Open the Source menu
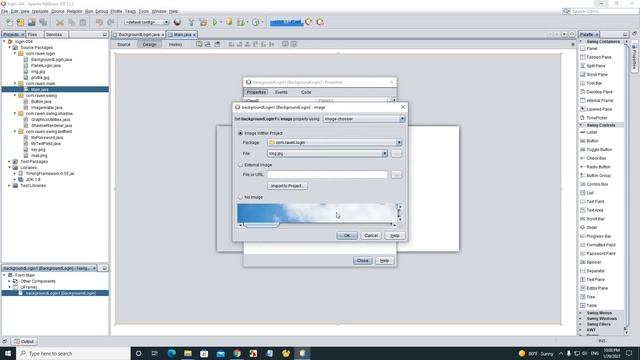This screenshot has height=360, width=640. click(58, 11)
